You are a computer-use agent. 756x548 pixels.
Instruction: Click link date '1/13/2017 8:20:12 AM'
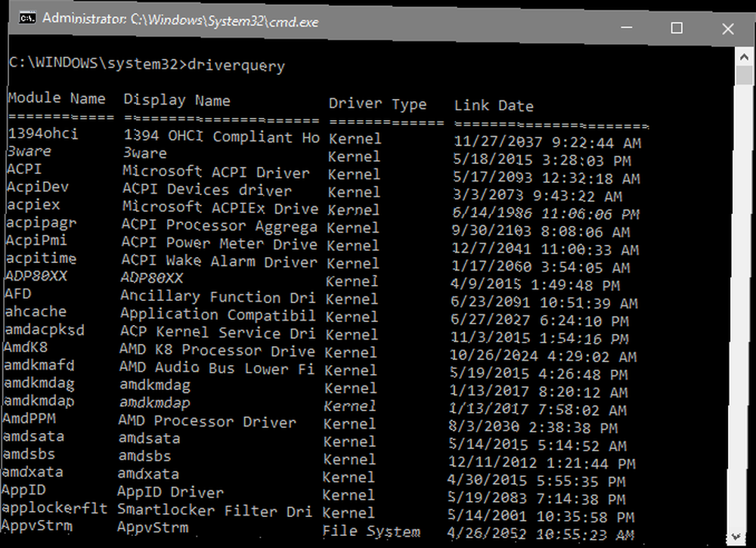pyautogui.click(x=538, y=392)
